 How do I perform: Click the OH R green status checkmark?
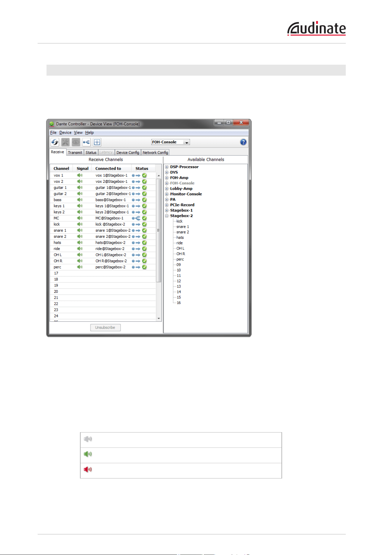tap(145, 261)
